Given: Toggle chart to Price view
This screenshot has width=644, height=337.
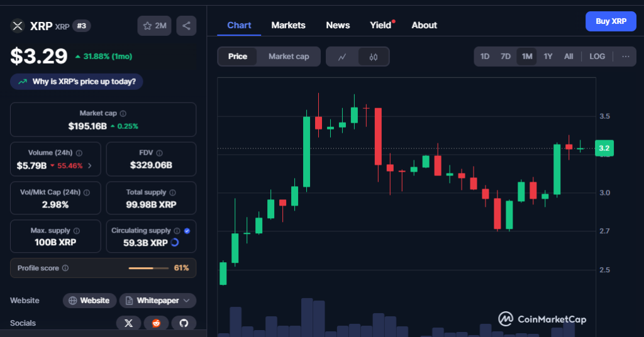Looking at the screenshot, I should pos(238,57).
